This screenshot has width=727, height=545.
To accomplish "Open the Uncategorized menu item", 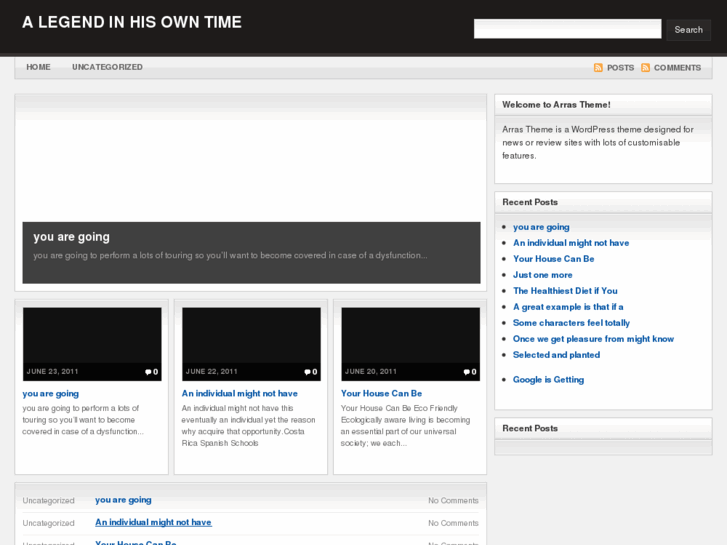I will click(x=107, y=67).
